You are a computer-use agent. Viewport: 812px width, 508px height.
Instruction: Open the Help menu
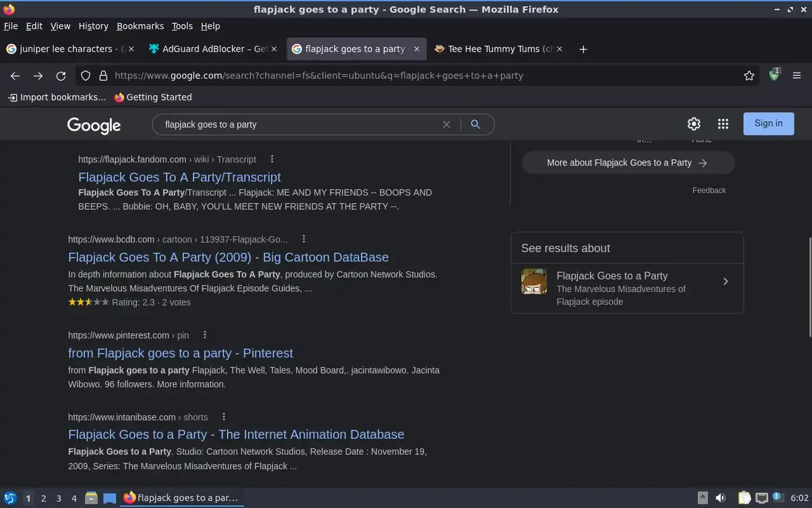[x=211, y=26]
